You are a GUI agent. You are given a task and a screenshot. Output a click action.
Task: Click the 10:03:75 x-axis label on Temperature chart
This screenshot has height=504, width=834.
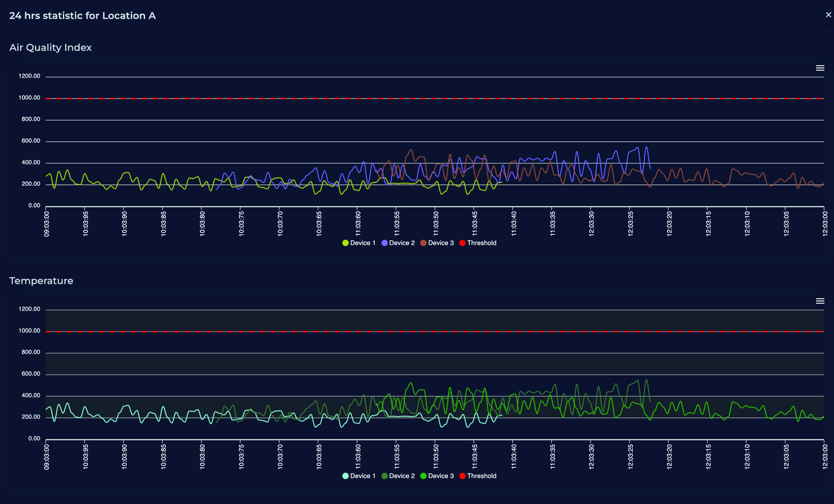(241, 457)
